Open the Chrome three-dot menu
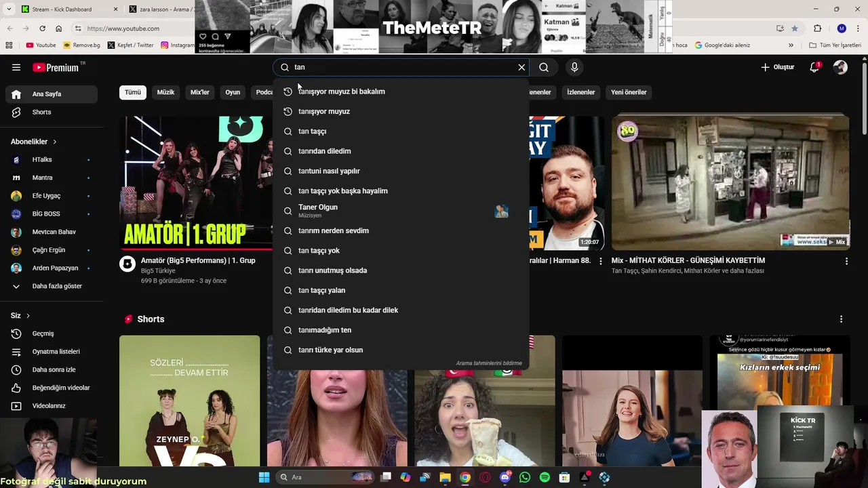This screenshot has width=868, height=488. 859,28
